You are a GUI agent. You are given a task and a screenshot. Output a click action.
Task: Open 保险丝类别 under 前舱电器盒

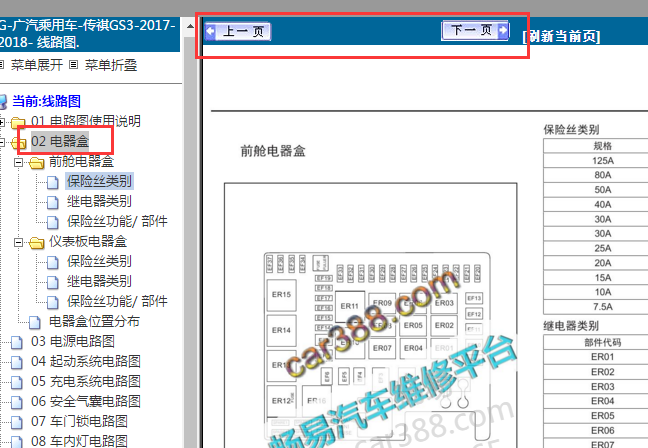point(99,181)
